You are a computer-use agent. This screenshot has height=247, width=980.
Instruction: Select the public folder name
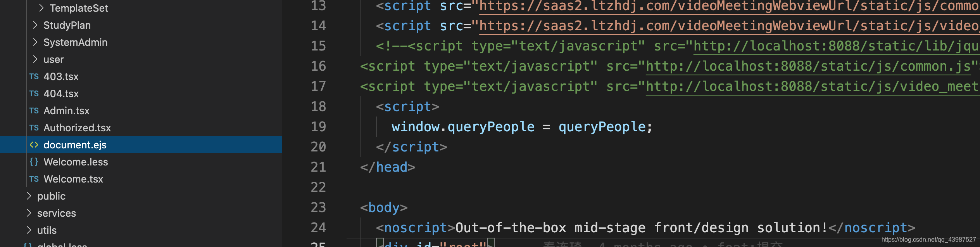click(x=51, y=196)
